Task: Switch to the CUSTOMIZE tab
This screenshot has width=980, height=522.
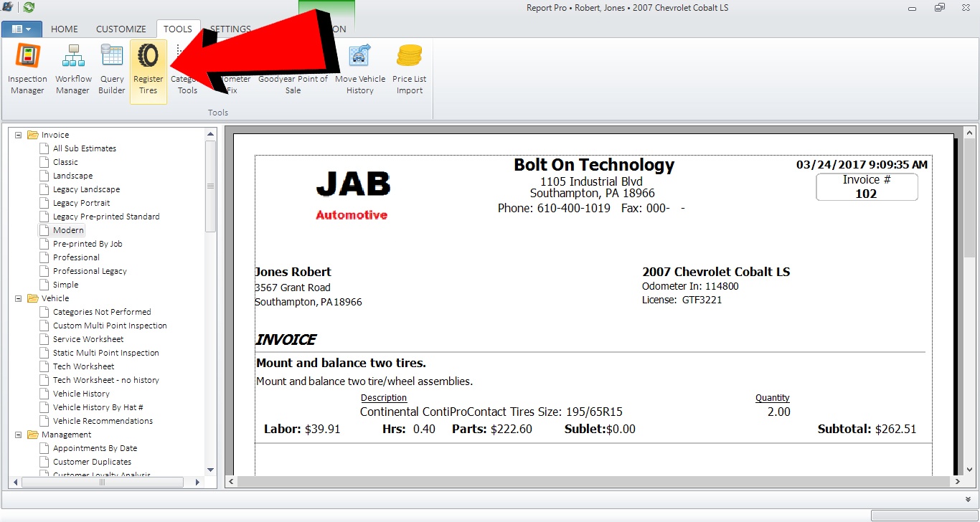Action: (121, 29)
